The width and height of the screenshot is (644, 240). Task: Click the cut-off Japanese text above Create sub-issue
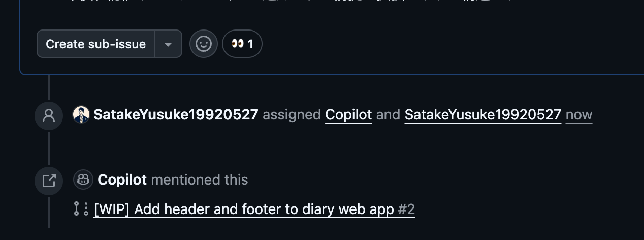click(295, 2)
